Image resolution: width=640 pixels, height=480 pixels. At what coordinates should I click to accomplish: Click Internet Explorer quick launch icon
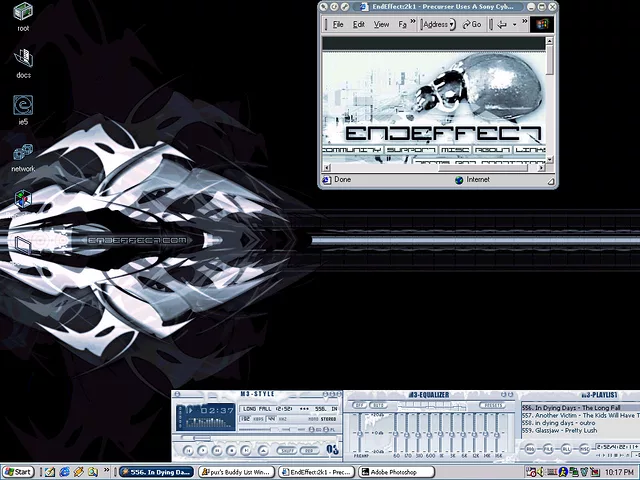64,472
